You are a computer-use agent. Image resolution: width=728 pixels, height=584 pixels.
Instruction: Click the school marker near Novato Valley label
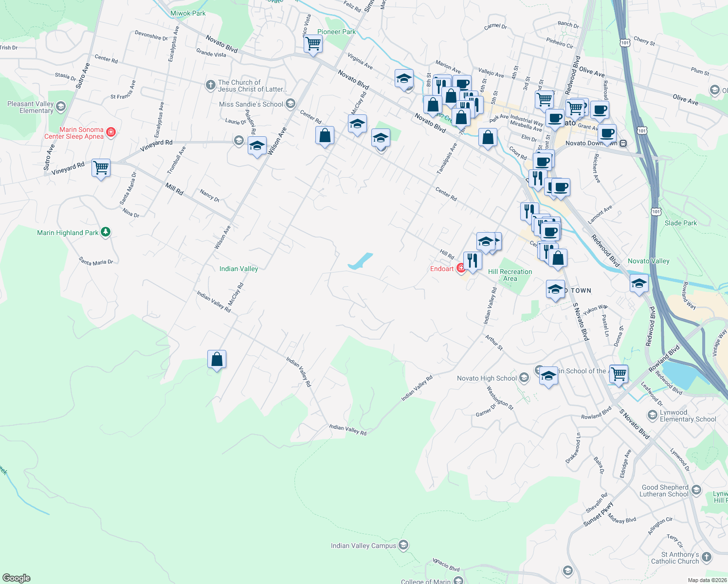click(x=639, y=282)
